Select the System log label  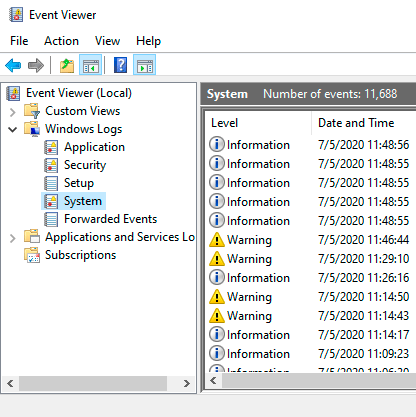click(83, 201)
